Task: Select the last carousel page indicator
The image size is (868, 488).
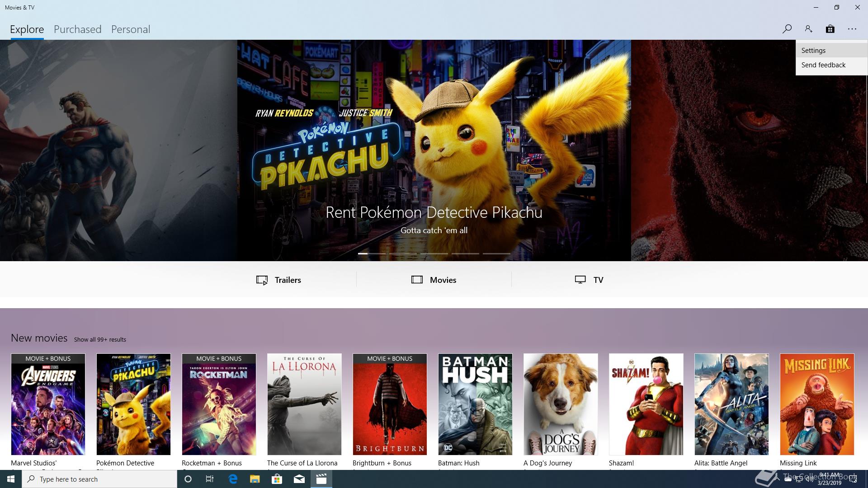Action: 496,253
